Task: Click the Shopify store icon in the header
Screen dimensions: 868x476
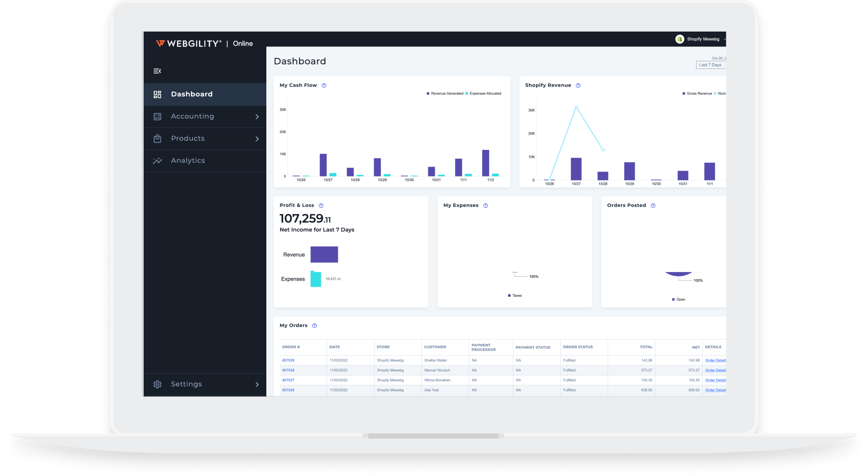Action: point(679,39)
